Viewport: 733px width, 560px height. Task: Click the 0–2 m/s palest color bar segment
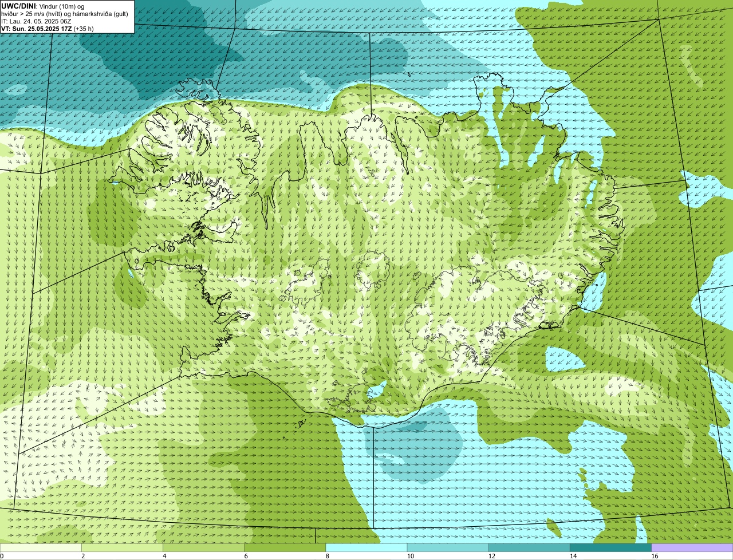[x=41, y=548]
